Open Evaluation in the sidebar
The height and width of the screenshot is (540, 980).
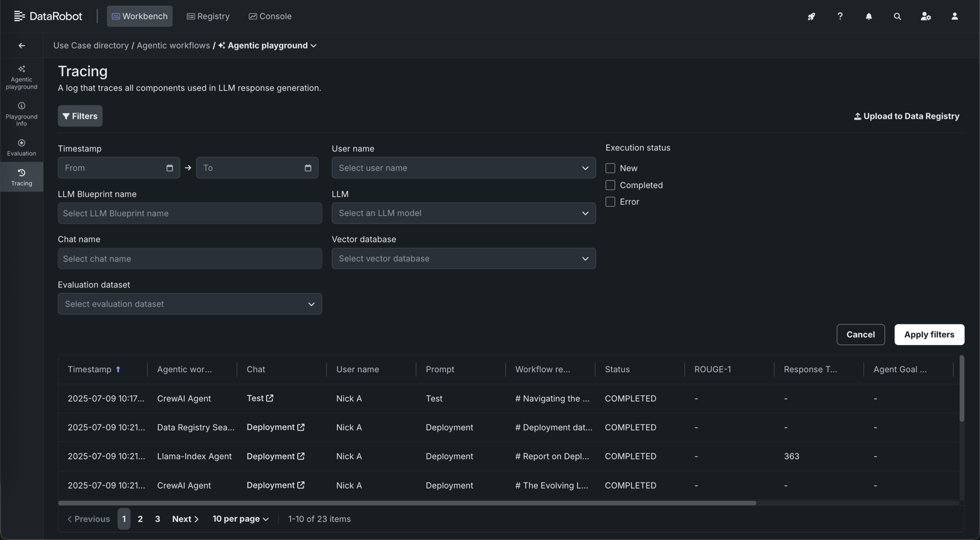(x=22, y=148)
